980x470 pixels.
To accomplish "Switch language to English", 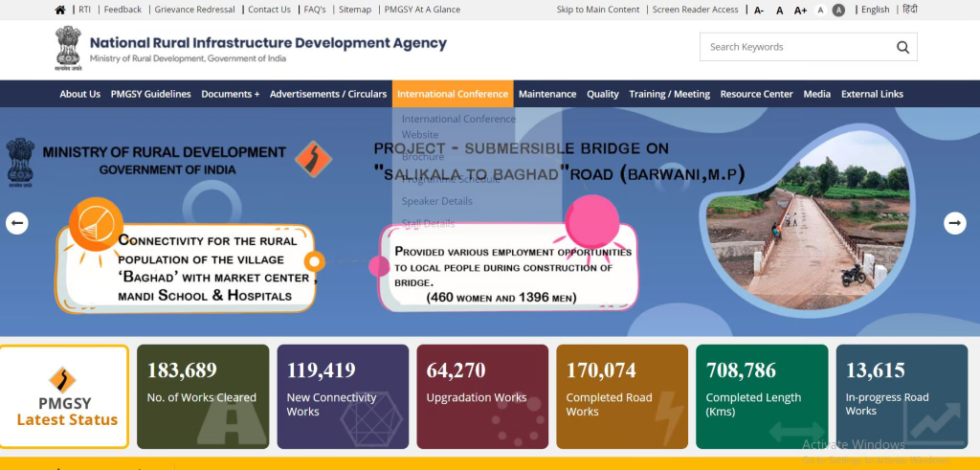I will click(875, 10).
